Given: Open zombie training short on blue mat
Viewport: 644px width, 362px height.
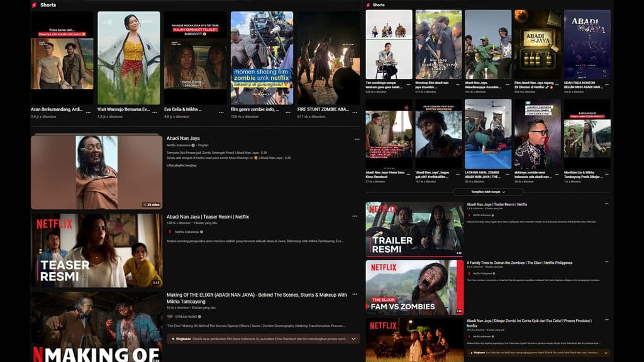Looking at the screenshot, I should tap(488, 134).
